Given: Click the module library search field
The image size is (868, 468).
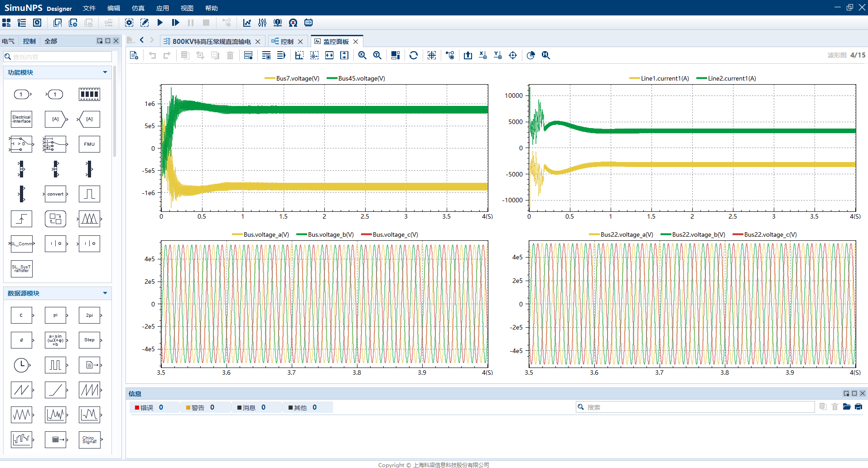Looking at the screenshot, I should tap(58, 57).
